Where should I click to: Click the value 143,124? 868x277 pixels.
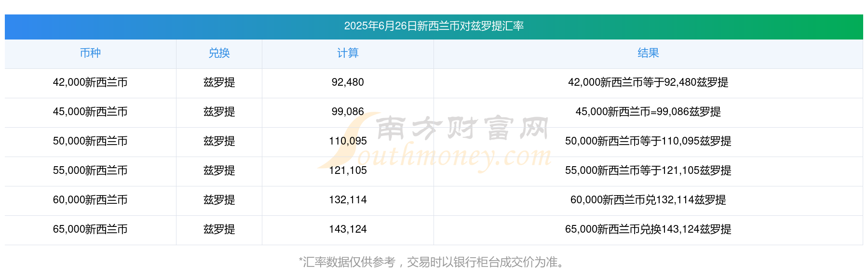[348, 229]
